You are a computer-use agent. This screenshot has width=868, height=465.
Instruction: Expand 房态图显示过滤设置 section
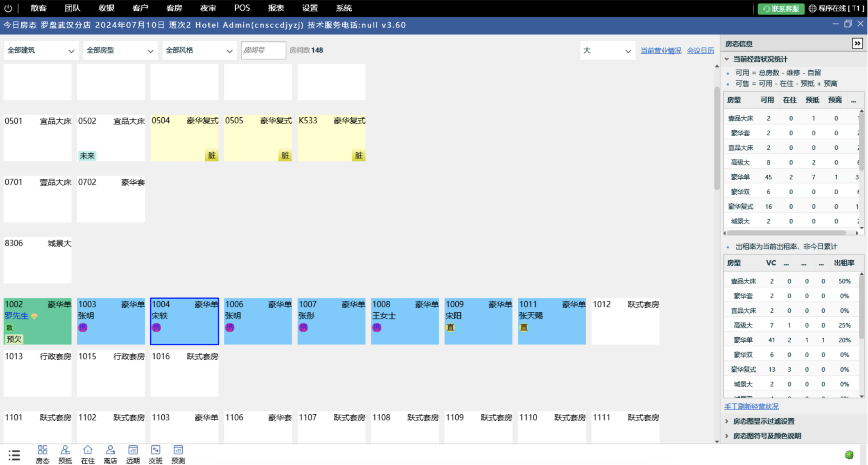coord(763,421)
